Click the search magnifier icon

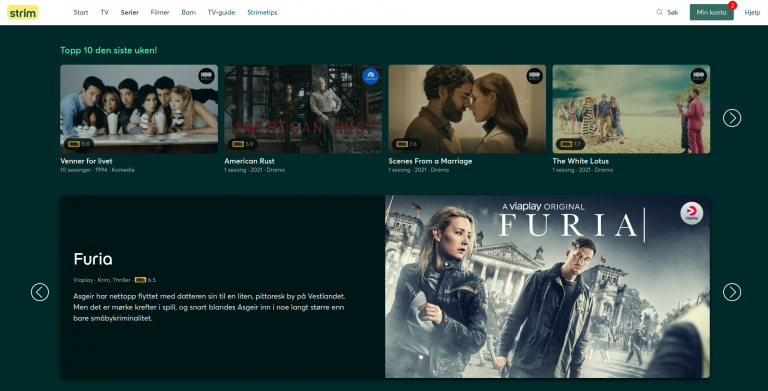click(x=659, y=12)
